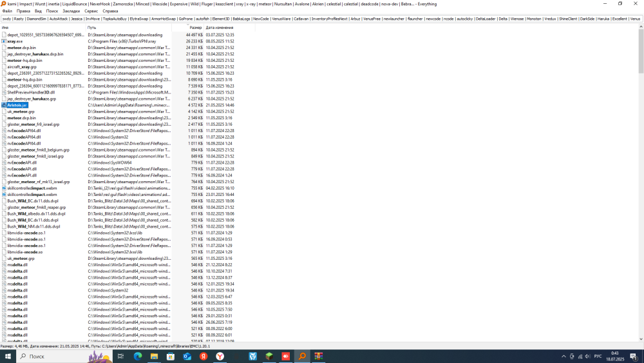This screenshot has height=363, width=644.
Task: Click the scrollbar up arrow
Action: point(641,26)
